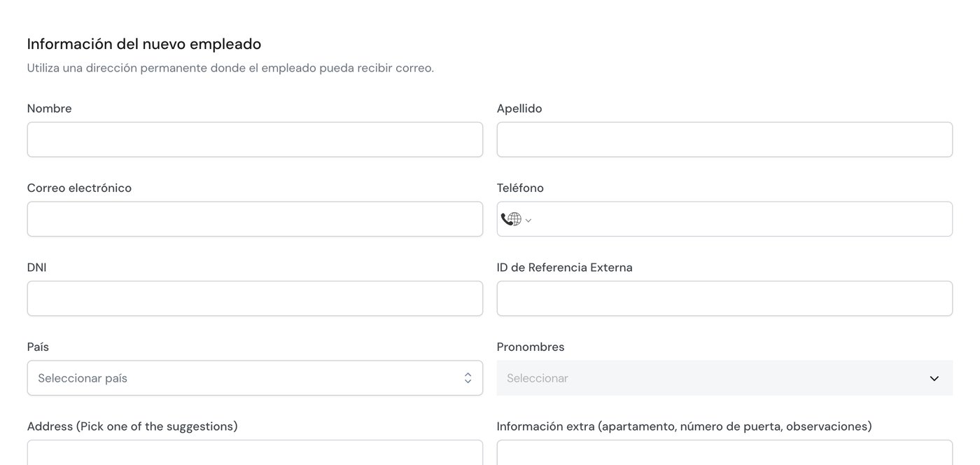The width and height of the screenshot is (980, 465).
Task: Focus the Información extra input field
Action: click(724, 452)
